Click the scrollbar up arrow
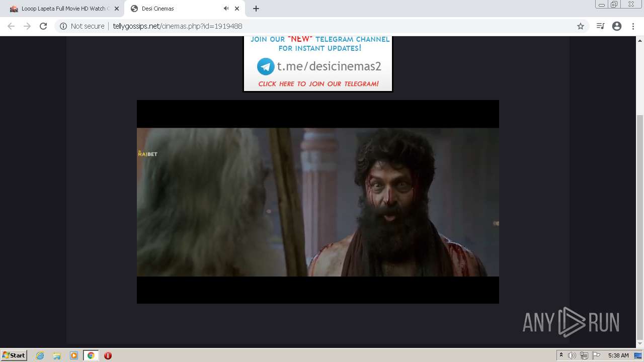Image resolution: width=644 pixels, height=362 pixels. 640,40
